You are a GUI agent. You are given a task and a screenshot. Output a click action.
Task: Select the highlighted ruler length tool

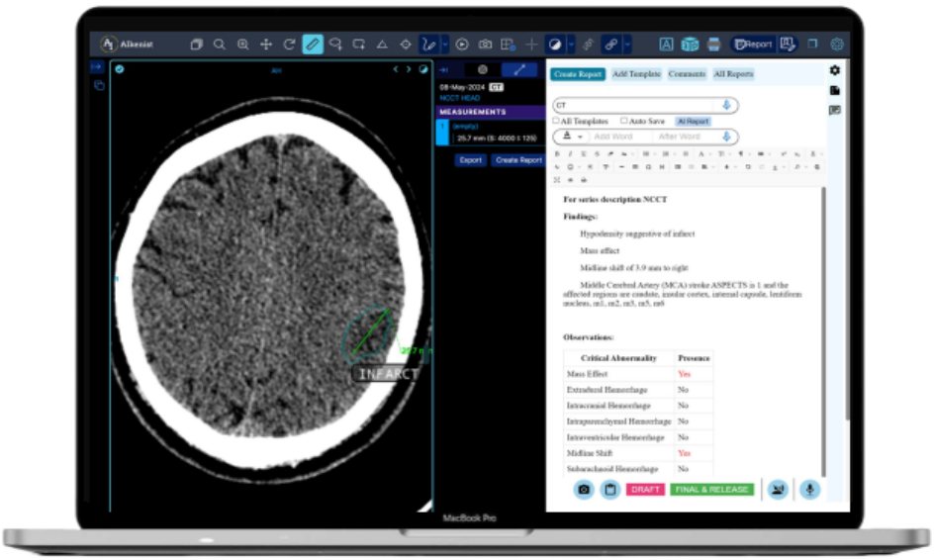pos(313,45)
